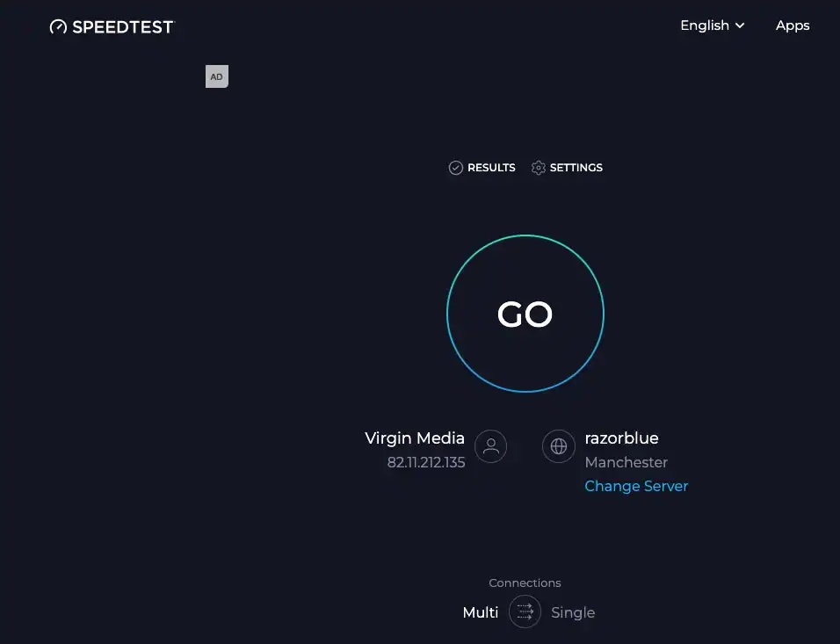This screenshot has height=644, width=840.
Task: Click the checkmark icon beside RESULTS
Action: (x=455, y=167)
